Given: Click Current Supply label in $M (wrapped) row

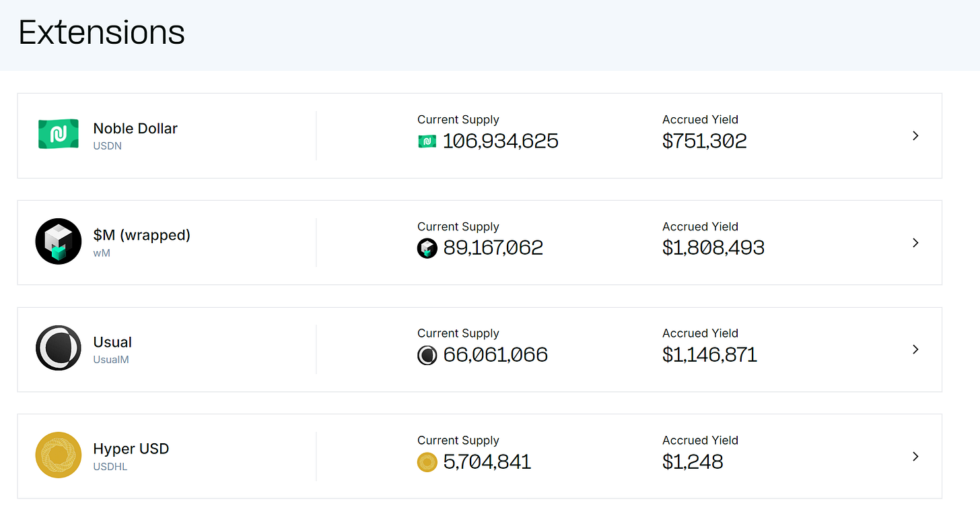Looking at the screenshot, I should [x=458, y=227].
